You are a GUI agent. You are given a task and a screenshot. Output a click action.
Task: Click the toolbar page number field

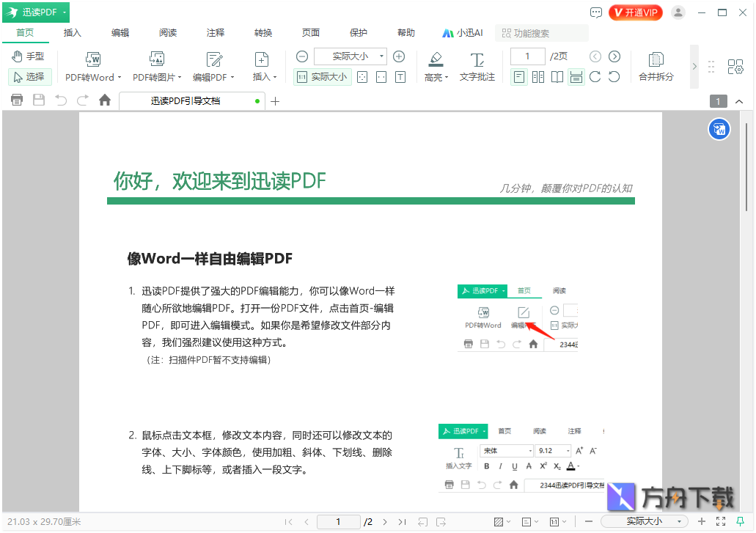pyautogui.click(x=527, y=56)
